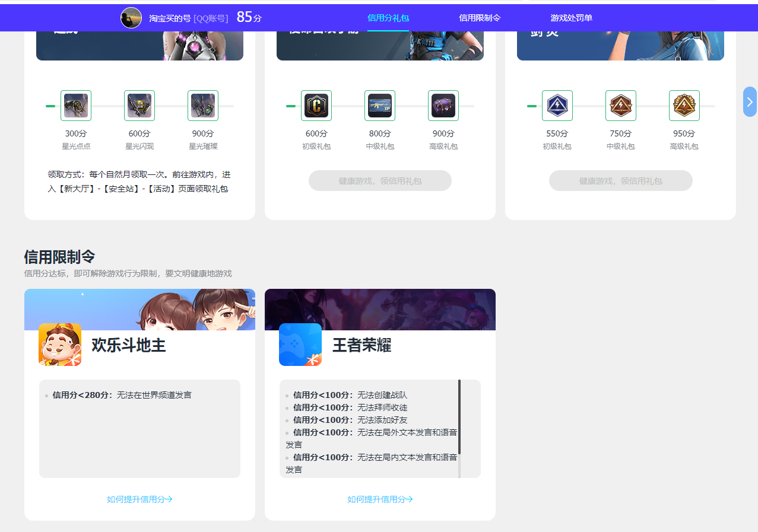Select the 900分 高级礼包 purple chest icon
The width and height of the screenshot is (758, 532).
pyautogui.click(x=443, y=106)
